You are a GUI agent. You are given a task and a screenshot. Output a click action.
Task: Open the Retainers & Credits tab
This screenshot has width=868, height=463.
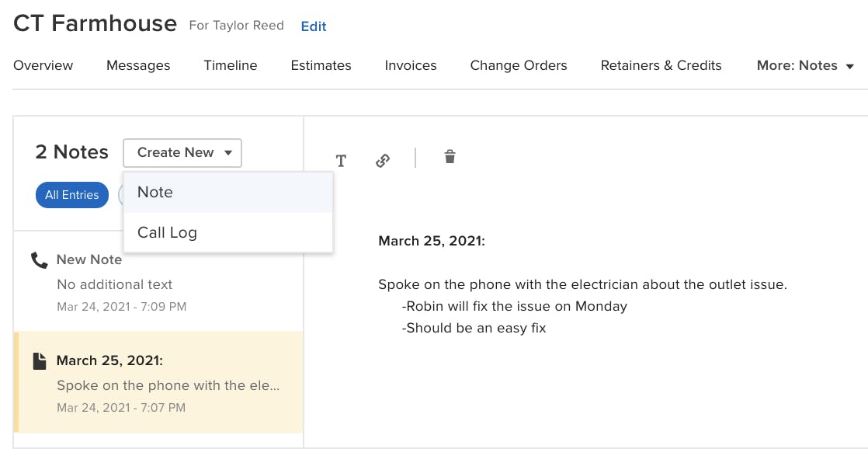tap(661, 65)
